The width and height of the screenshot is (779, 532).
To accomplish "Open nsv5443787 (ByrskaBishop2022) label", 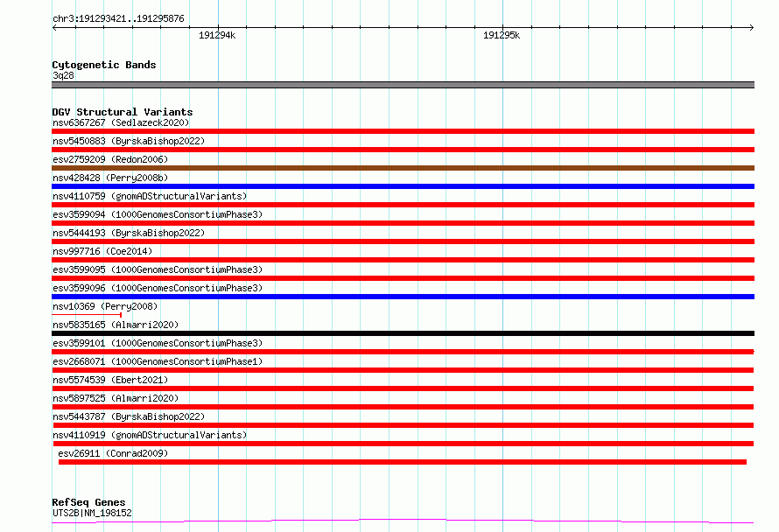I will [x=129, y=416].
